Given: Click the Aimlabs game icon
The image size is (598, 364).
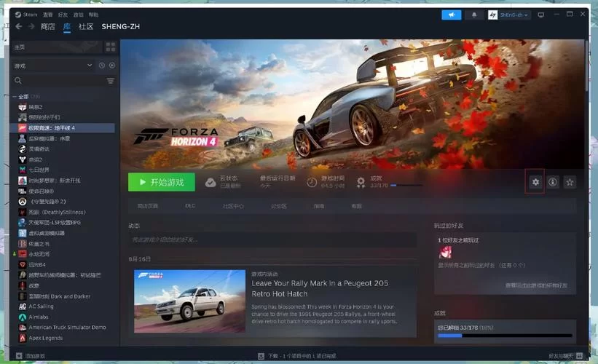Looking at the screenshot, I should 23,317.
